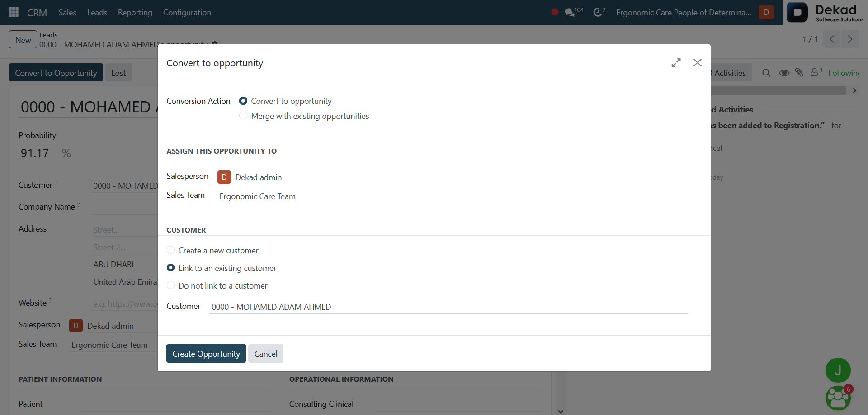Screen dimensions: 868x415
Task: Click the Dekad admin avatar on lead form
Action: tap(75, 326)
